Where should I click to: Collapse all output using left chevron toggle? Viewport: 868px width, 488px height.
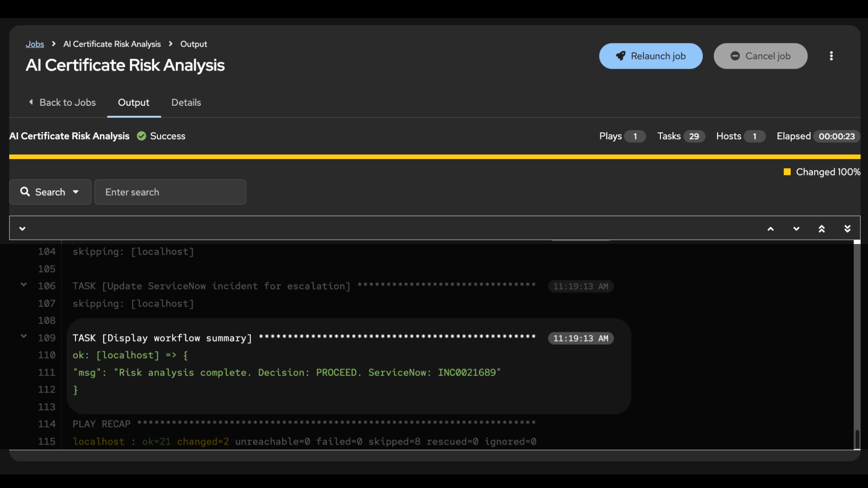[x=22, y=229]
